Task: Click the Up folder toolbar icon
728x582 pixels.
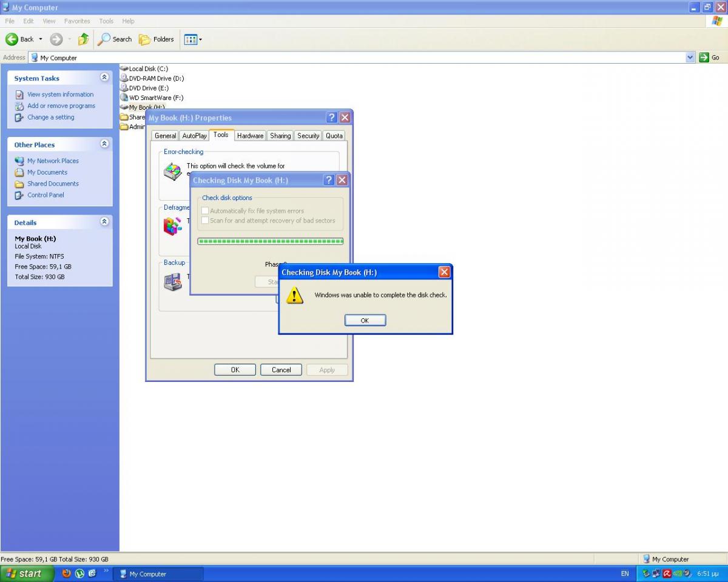Action: (83, 39)
